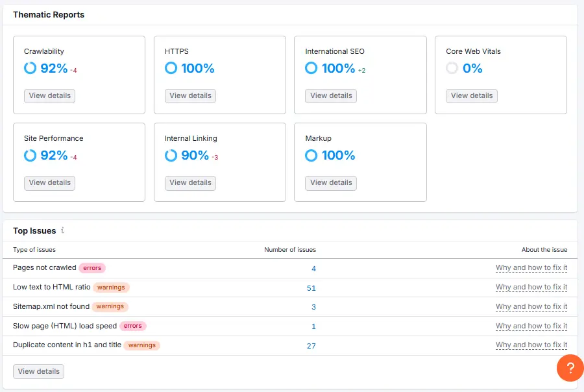
Task: Click the orange help question mark button
Action: click(570, 368)
